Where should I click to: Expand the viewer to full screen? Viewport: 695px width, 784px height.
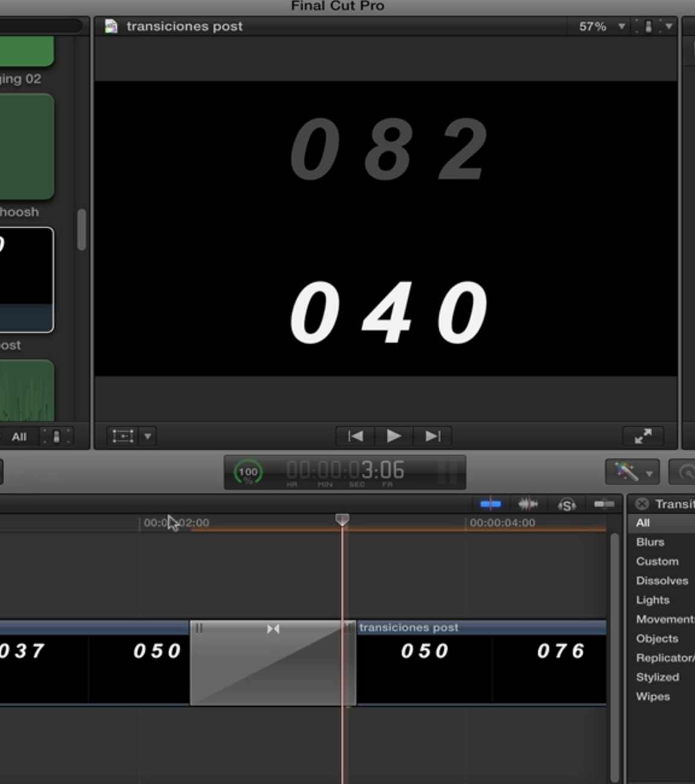[x=643, y=436]
